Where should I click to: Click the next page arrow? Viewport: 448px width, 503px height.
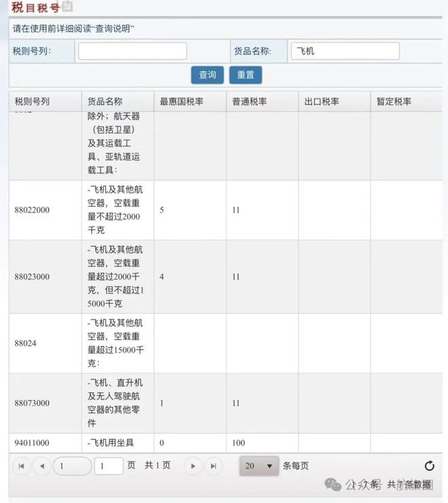(193, 466)
